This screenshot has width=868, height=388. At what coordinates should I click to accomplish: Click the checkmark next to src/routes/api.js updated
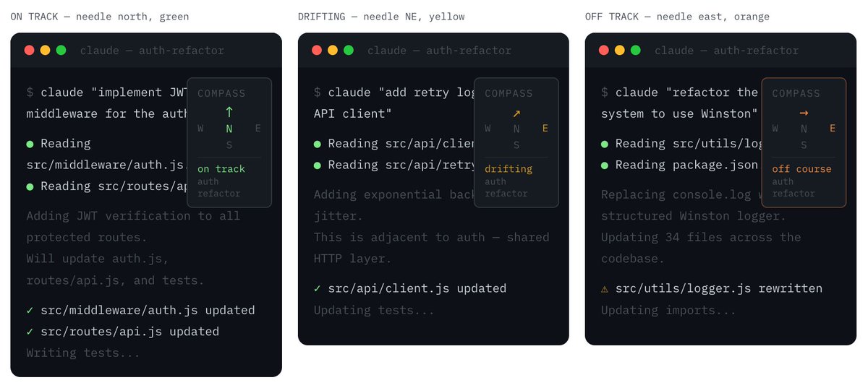coord(30,332)
